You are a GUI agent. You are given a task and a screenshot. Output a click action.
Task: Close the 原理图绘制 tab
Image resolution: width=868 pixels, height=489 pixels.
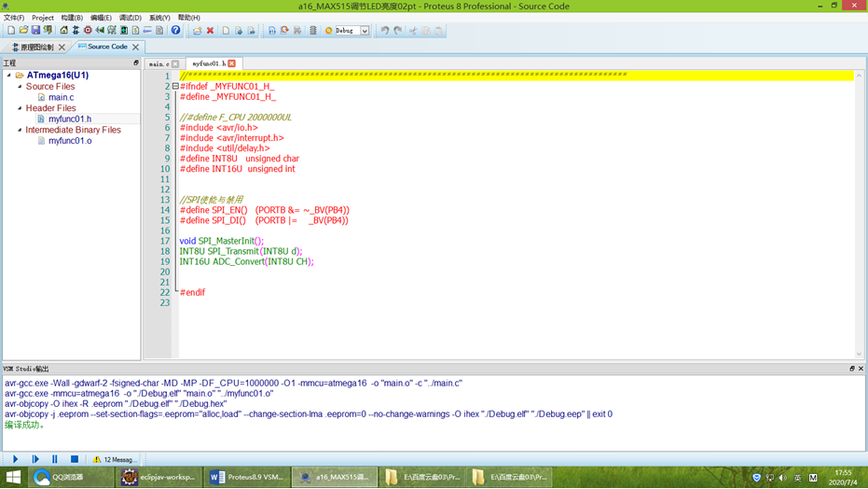[62, 47]
